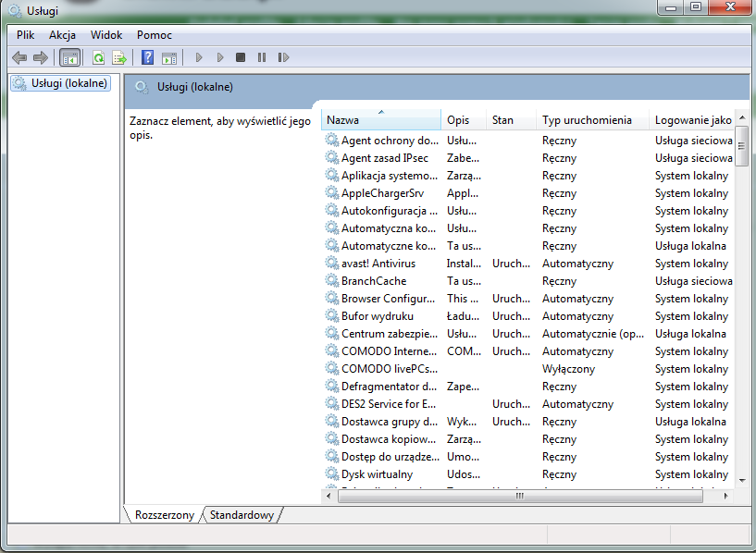Click the Restart service icon

point(283,58)
